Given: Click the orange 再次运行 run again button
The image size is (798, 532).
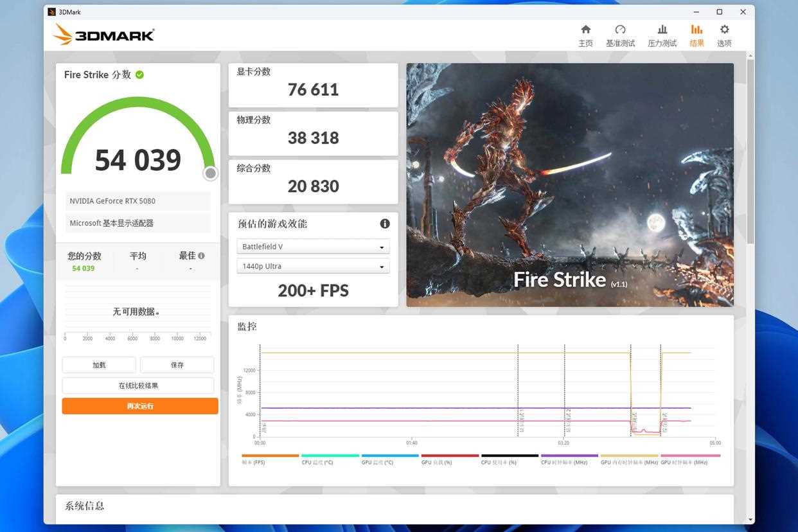Looking at the screenshot, I should pyautogui.click(x=140, y=406).
